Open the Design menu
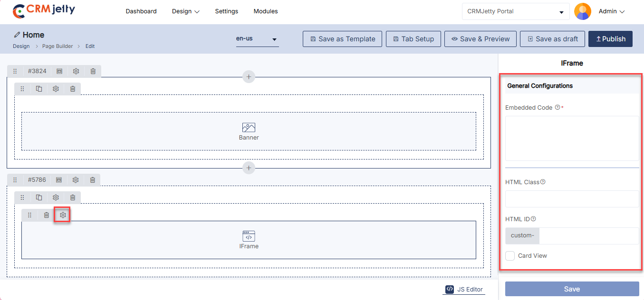 coord(185,11)
